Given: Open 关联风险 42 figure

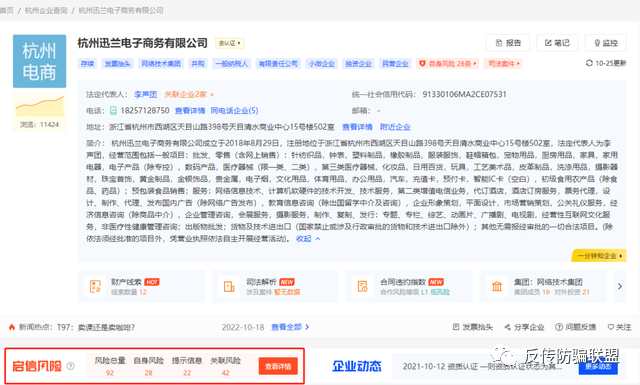Looking at the screenshot, I should 225,373.
